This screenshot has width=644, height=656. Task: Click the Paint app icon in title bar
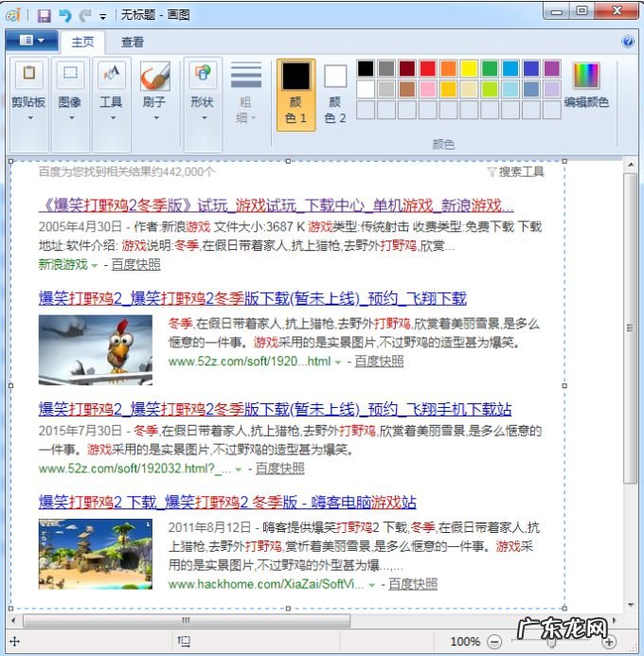pyautogui.click(x=13, y=15)
